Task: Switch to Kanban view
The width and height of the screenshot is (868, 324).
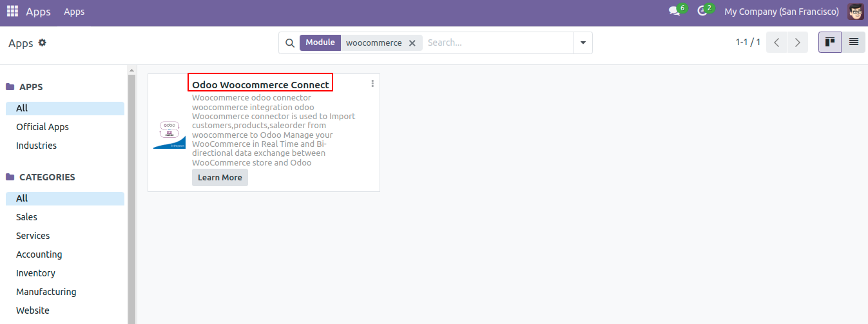Action: pos(830,43)
